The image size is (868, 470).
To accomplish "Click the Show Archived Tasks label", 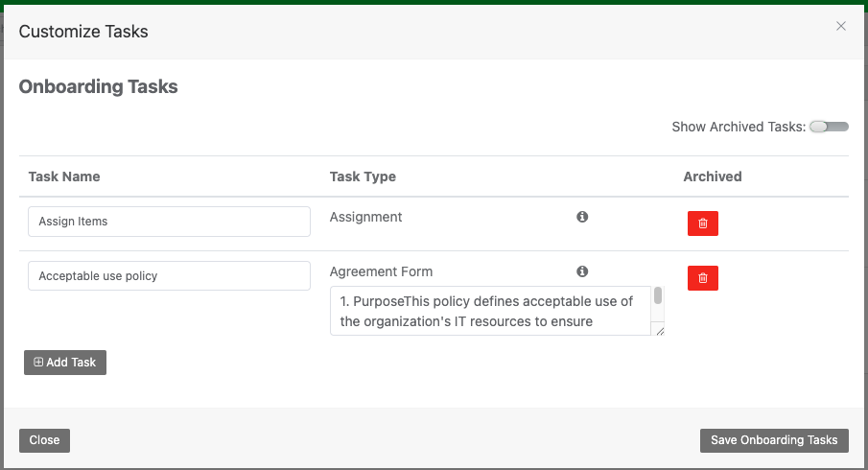I will coord(739,127).
